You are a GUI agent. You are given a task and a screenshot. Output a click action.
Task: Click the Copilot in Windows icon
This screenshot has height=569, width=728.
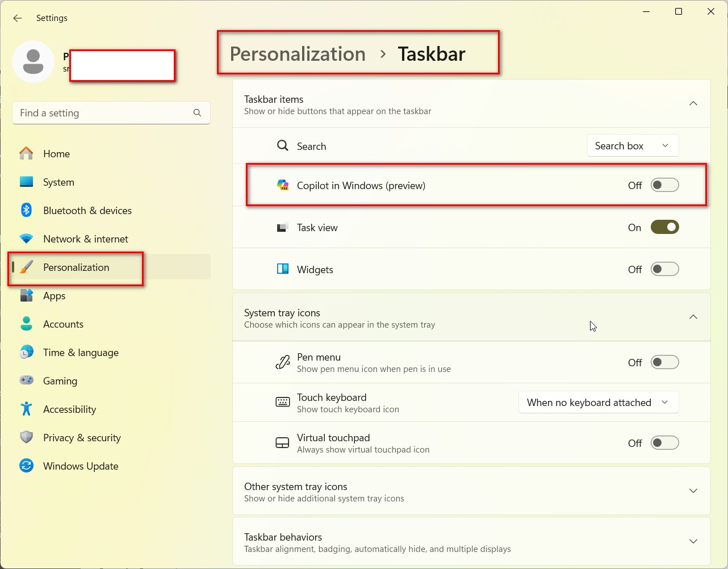(282, 185)
